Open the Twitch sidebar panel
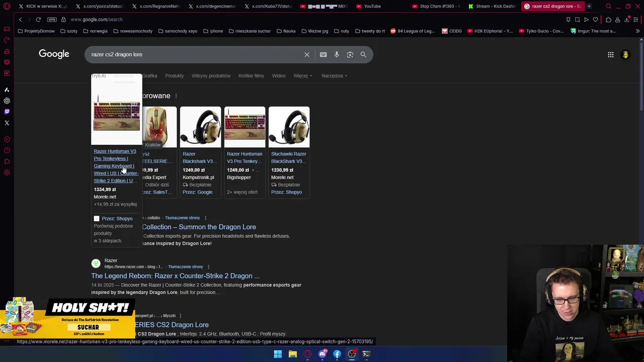This screenshot has height=362, width=644. 7,112
